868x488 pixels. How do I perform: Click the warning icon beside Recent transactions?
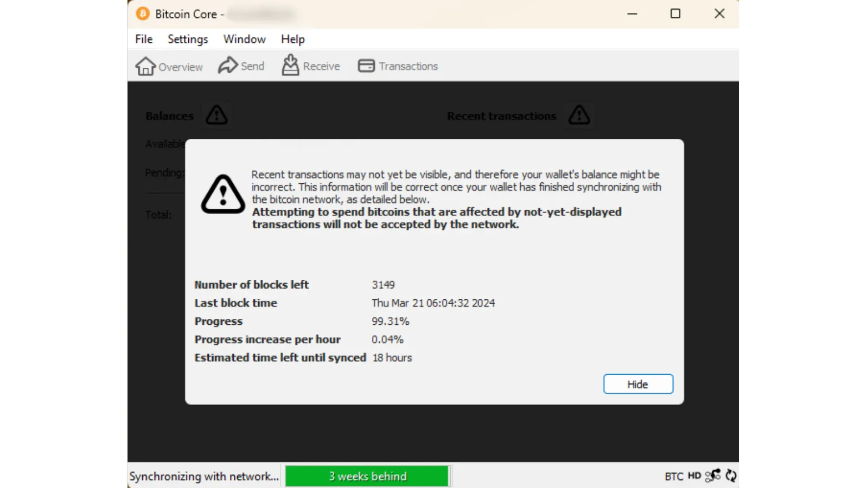tap(579, 115)
